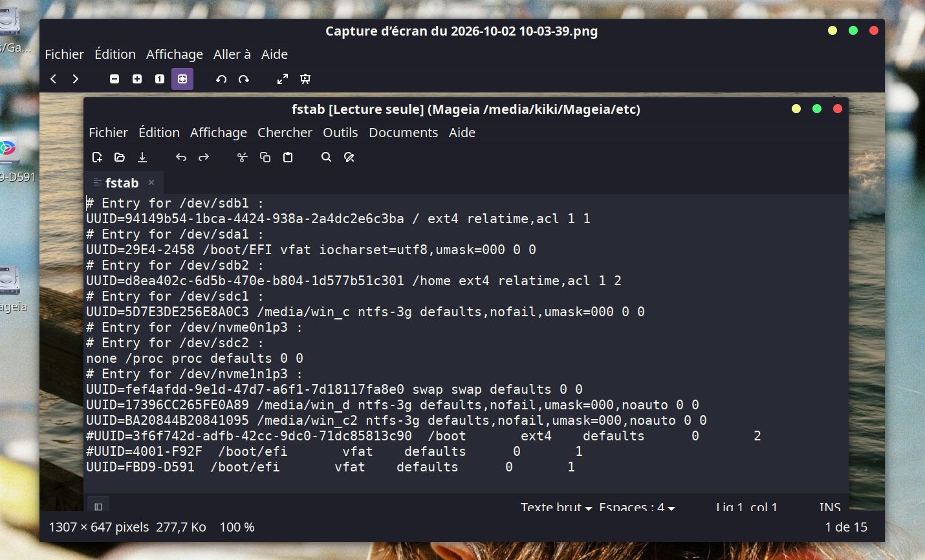Zoom out the image in viewer toolbar
This screenshot has height=560, width=925.
click(114, 79)
